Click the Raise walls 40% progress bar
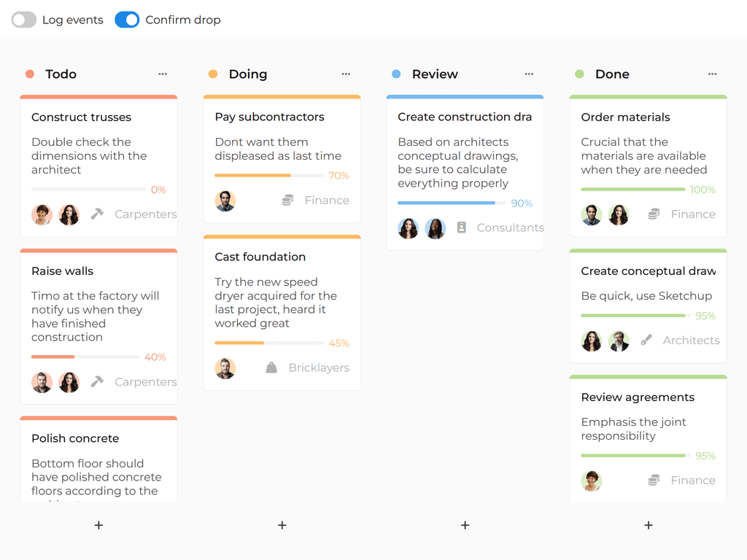Viewport: 747px width, 560px height. pyautogui.click(x=85, y=357)
